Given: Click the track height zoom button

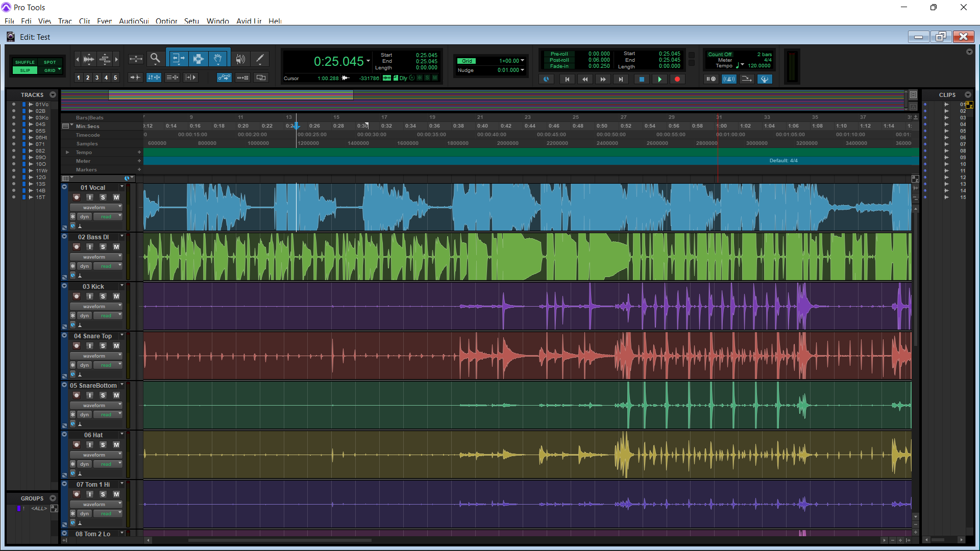Looking at the screenshot, I should [105, 59].
